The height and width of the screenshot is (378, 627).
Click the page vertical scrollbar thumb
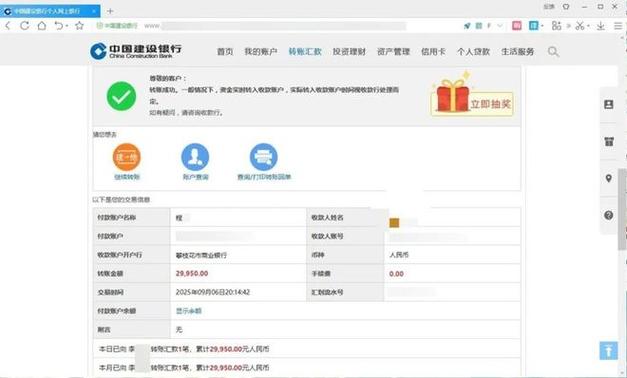coord(622,209)
